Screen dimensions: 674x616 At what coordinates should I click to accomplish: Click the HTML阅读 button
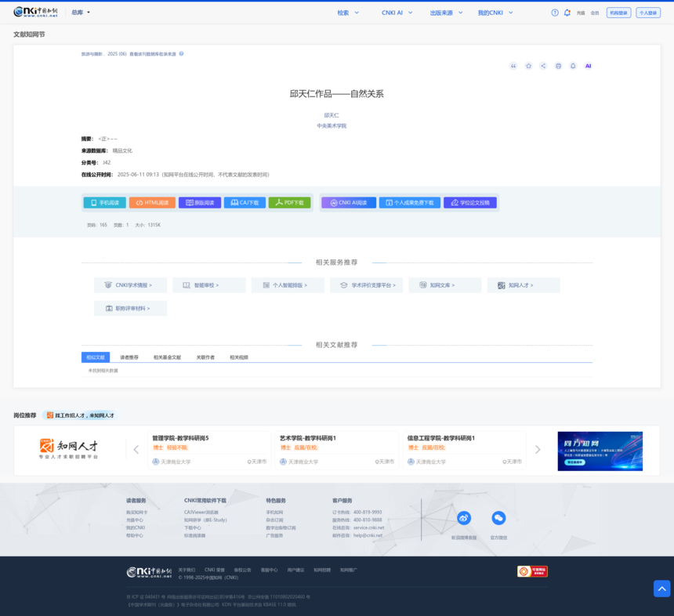pos(152,202)
